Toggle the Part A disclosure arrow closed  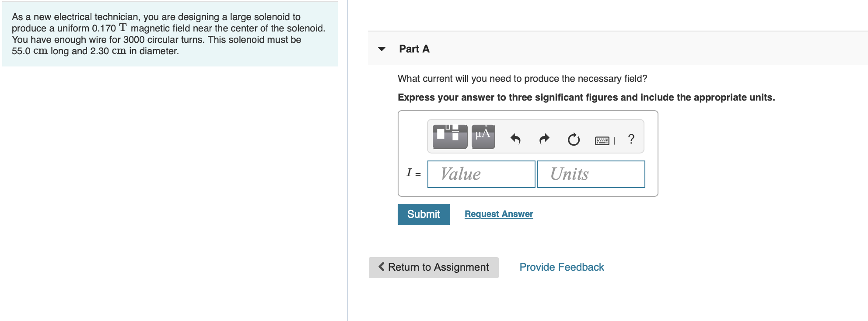(381, 49)
